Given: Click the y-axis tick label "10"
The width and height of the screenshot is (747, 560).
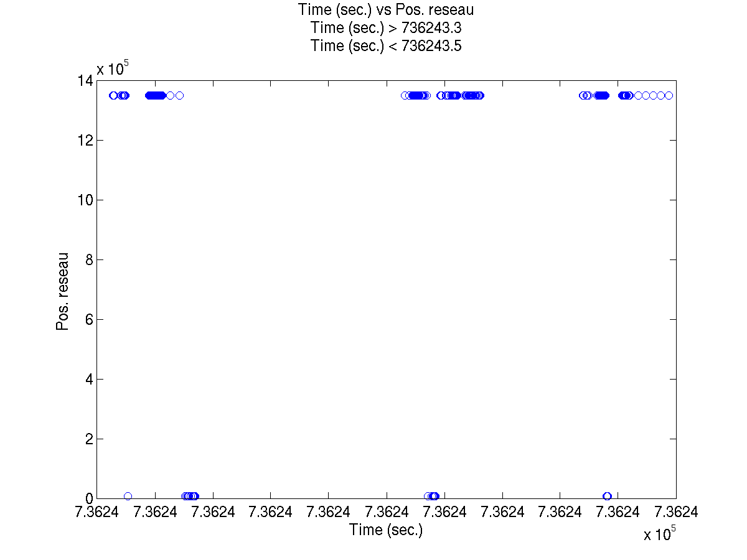Looking at the screenshot, I should click(x=85, y=200).
